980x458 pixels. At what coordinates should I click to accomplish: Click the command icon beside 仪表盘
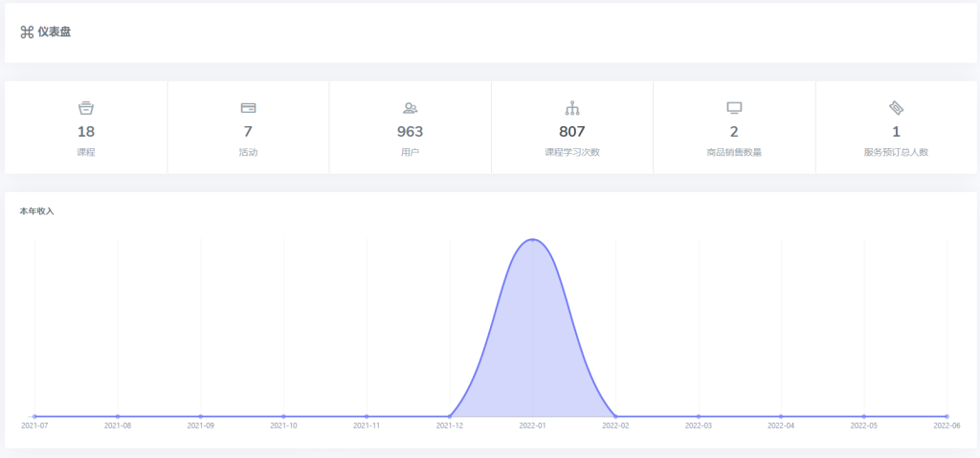[x=27, y=32]
